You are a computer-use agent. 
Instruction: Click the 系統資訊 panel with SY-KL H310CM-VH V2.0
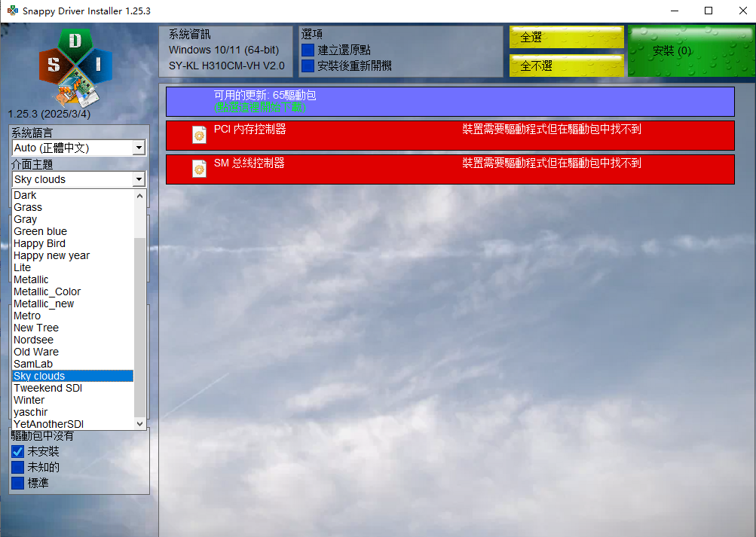click(225, 51)
